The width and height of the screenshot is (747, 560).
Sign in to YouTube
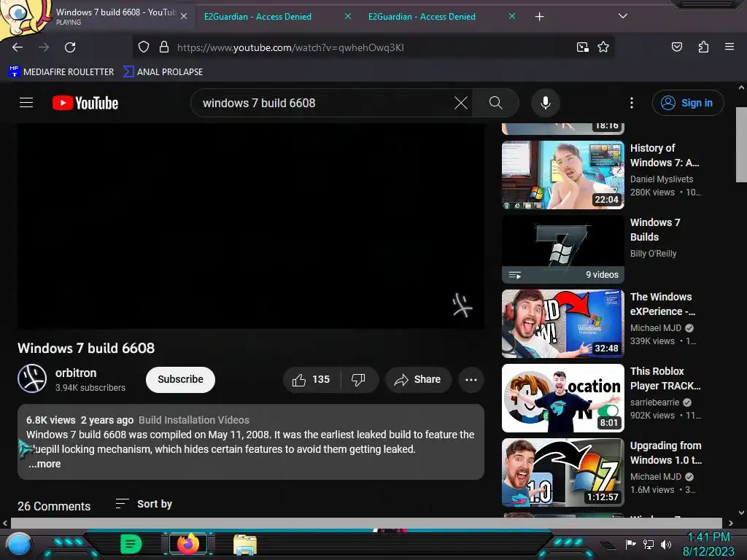(688, 103)
